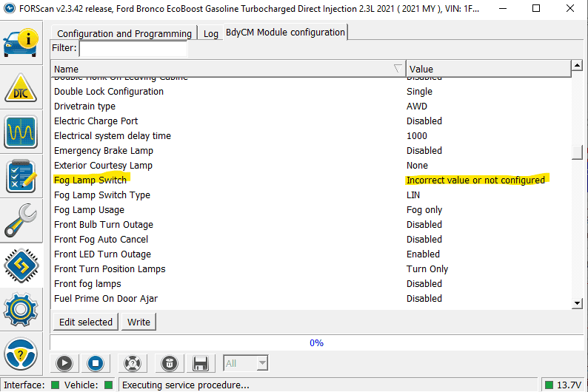Open the vehicle information section icon
Viewport: 588px width, 392px height.
pos(21,42)
